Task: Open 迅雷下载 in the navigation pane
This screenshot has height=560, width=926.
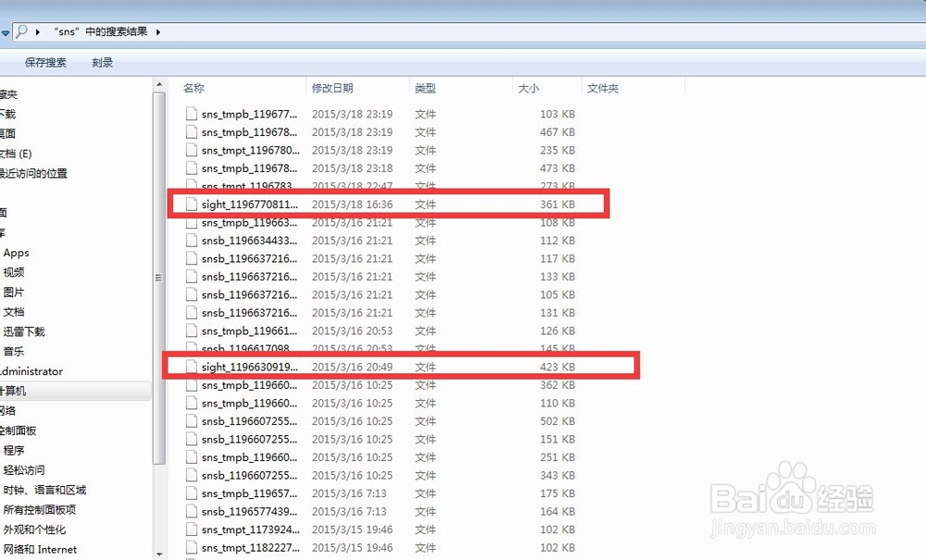Action: (x=24, y=331)
